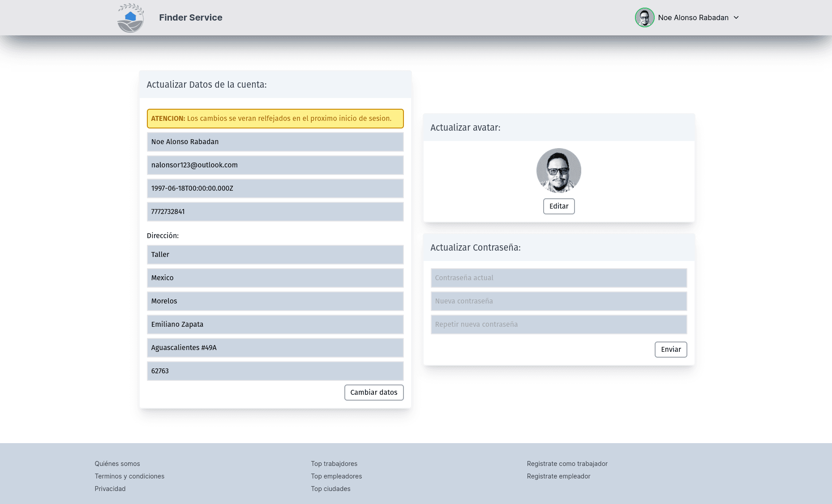This screenshot has height=504, width=832.
Task: Click the phone number field 7772732841
Action: [275, 212]
